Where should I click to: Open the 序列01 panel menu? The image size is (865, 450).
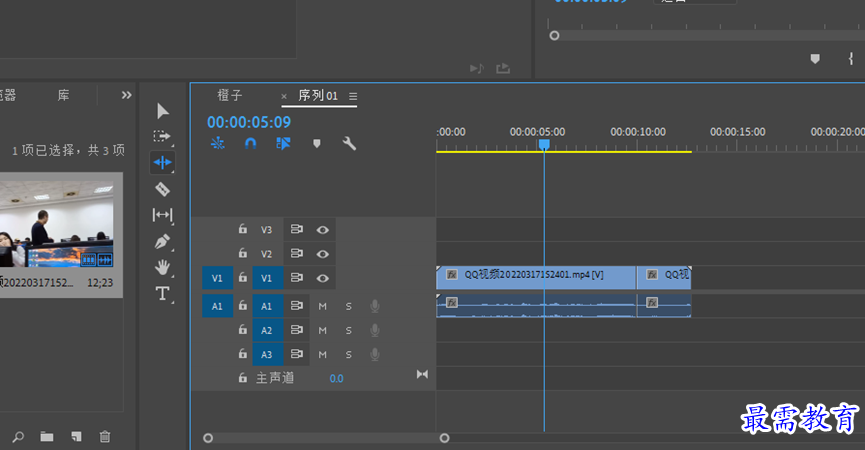(x=353, y=97)
